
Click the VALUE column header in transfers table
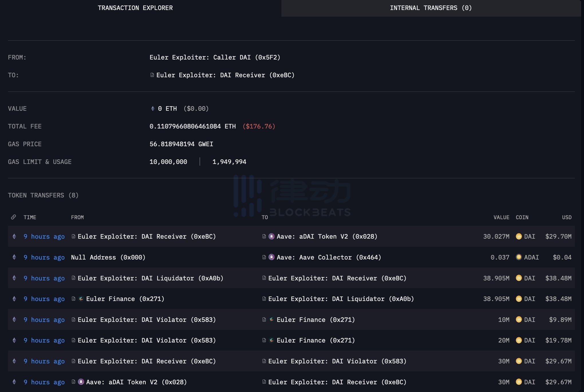501,217
